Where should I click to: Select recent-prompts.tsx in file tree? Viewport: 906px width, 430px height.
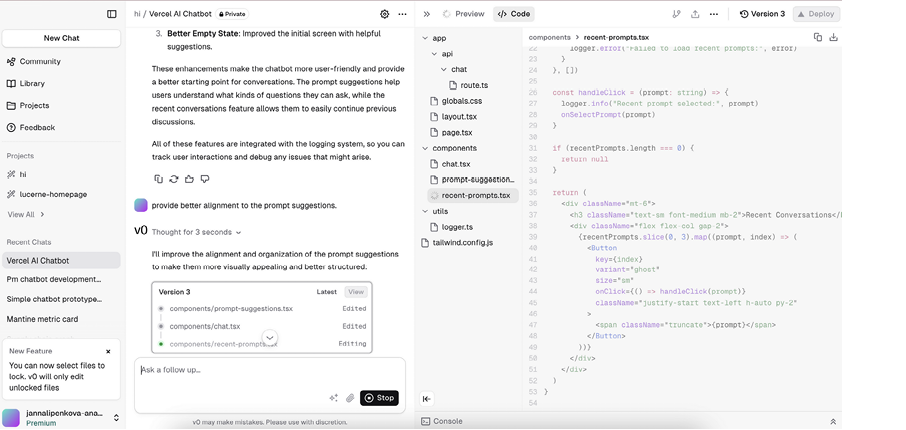click(473, 195)
